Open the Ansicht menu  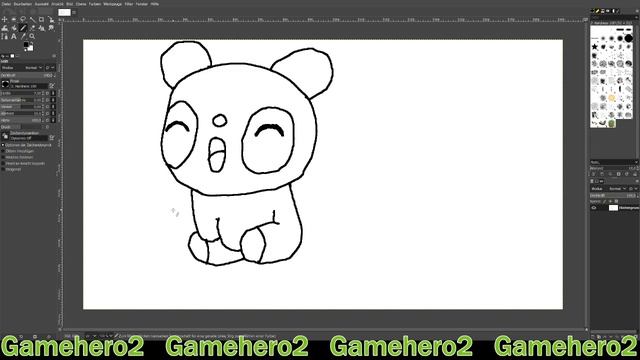coord(57,4)
